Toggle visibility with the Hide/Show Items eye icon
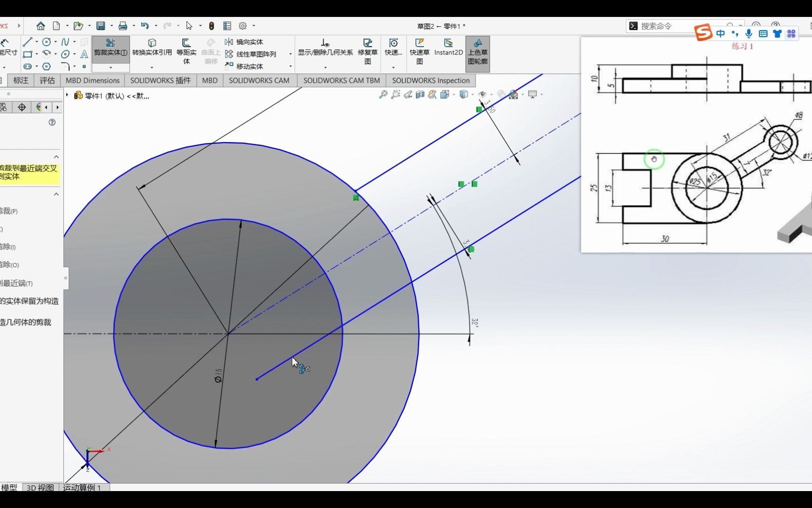The height and width of the screenshot is (508, 812). click(483, 95)
